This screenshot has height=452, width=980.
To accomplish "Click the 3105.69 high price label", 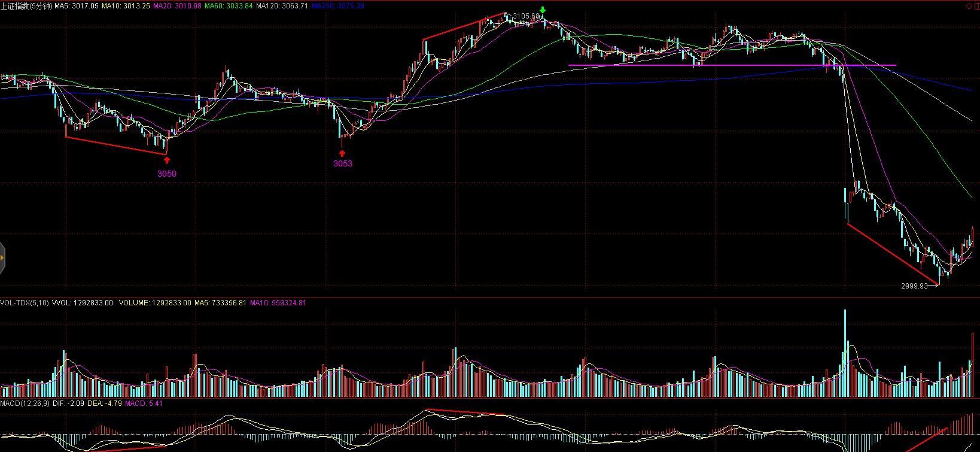I will (x=526, y=16).
